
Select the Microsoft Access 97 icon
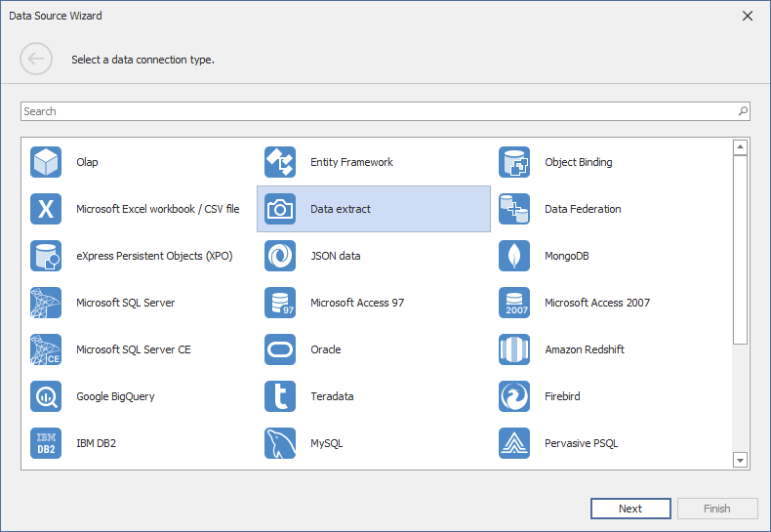280,303
